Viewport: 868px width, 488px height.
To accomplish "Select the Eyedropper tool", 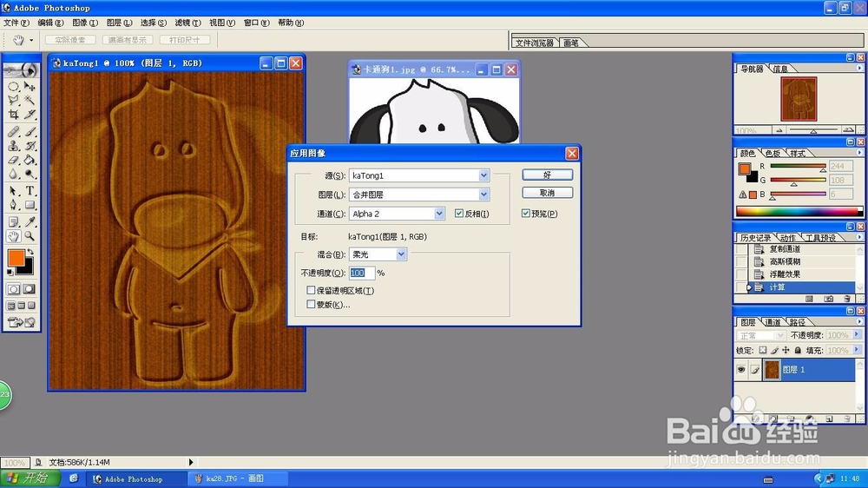I will coord(30,222).
